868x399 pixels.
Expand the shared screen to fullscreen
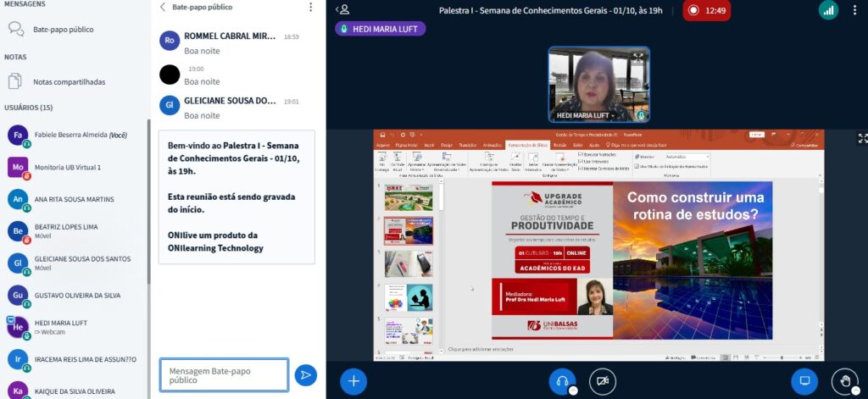pos(862,138)
